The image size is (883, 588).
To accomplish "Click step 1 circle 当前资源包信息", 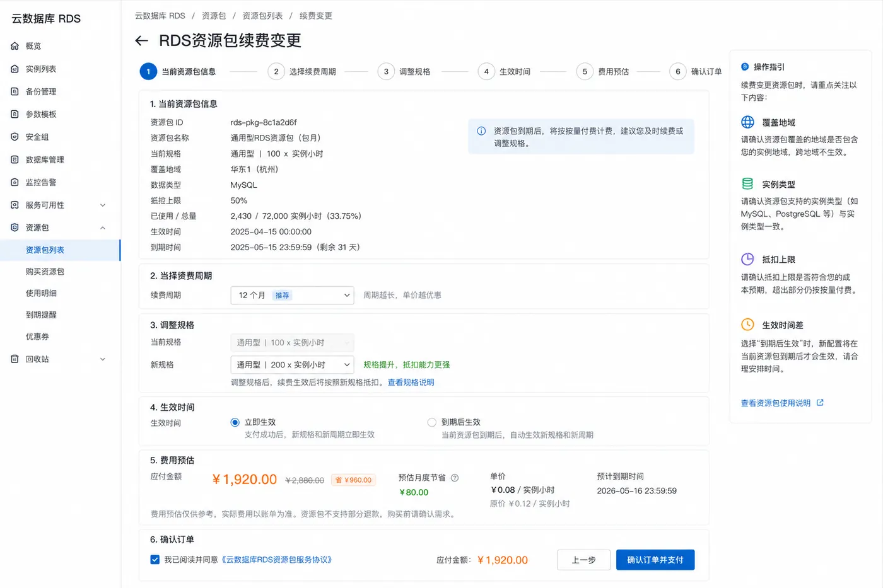I will pos(148,71).
